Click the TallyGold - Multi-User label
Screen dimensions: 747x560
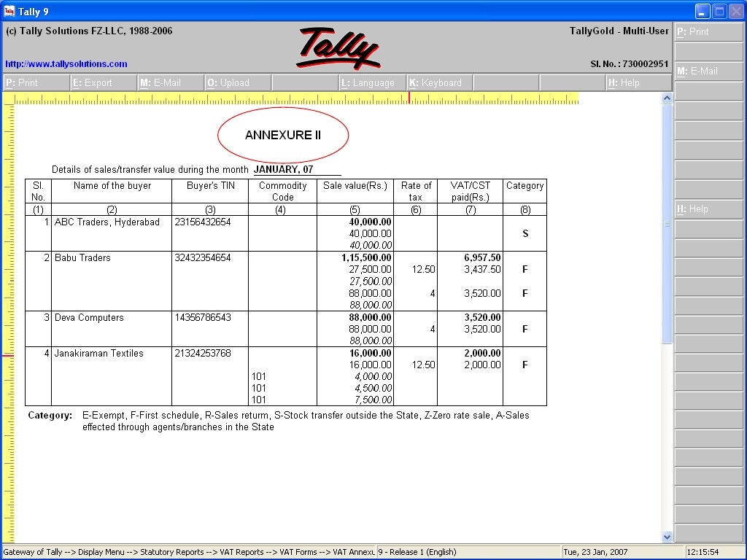pyautogui.click(x=619, y=31)
